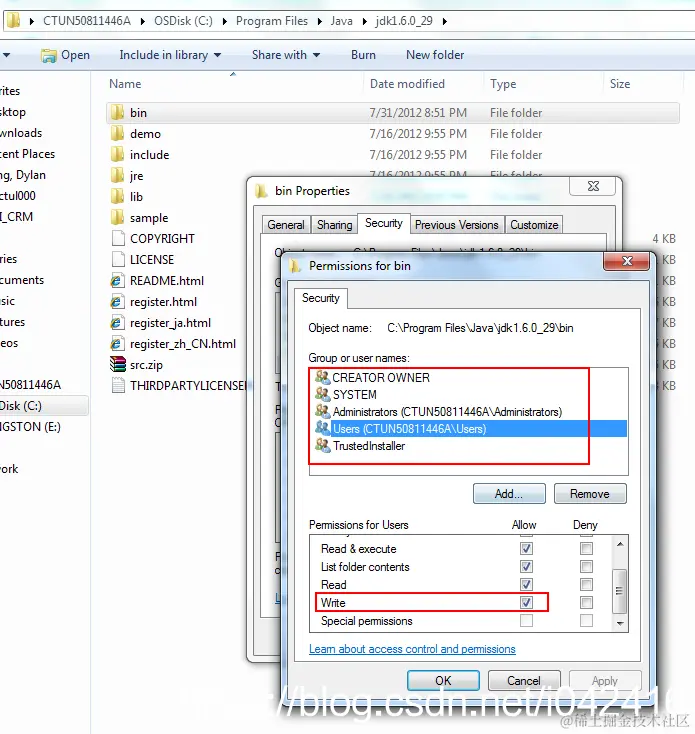Open the General tab in bin Properties
The width and height of the screenshot is (695, 734).
point(286,225)
